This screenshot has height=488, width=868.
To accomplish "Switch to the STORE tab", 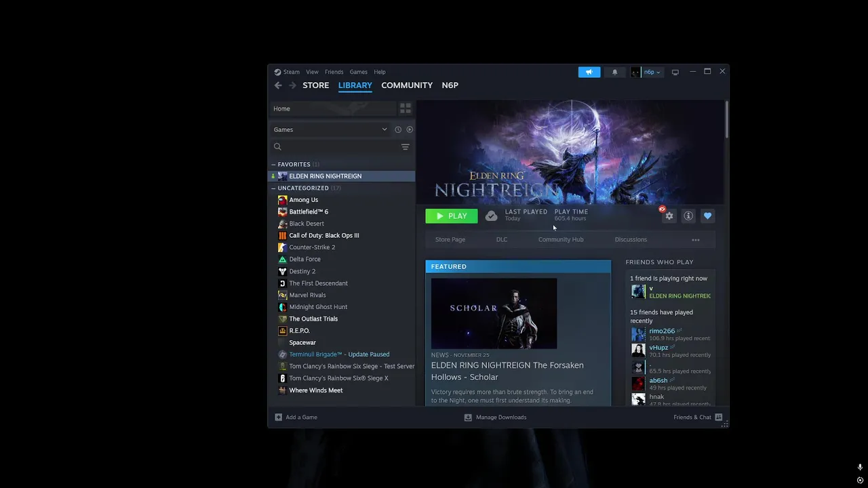I will [x=316, y=85].
